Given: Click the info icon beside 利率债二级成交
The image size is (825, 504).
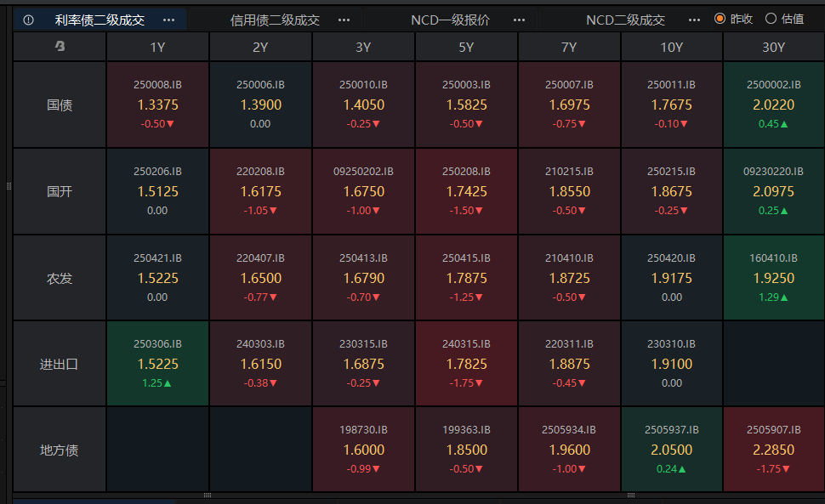Looking at the screenshot, I should tap(29, 20).
